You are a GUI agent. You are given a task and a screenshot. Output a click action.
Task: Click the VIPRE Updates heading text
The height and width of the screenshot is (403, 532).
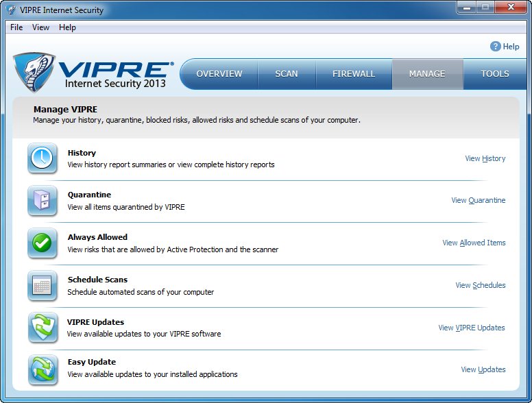(x=95, y=322)
